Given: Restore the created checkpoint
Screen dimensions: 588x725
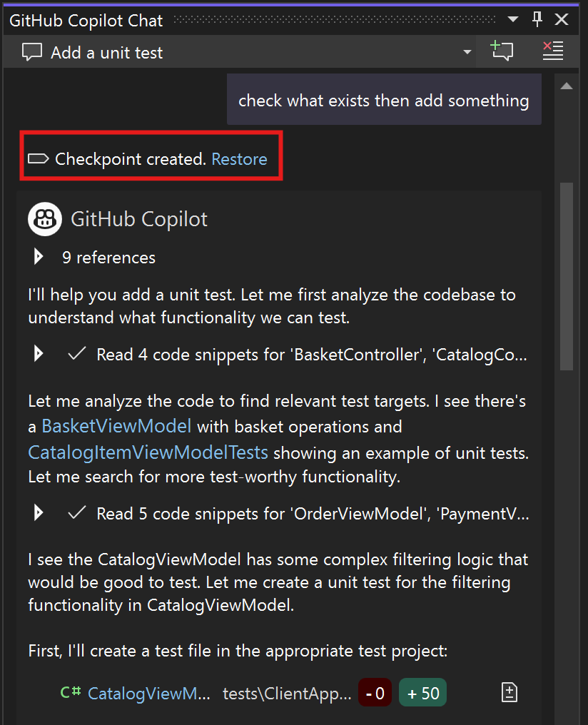Looking at the screenshot, I should pos(240,159).
